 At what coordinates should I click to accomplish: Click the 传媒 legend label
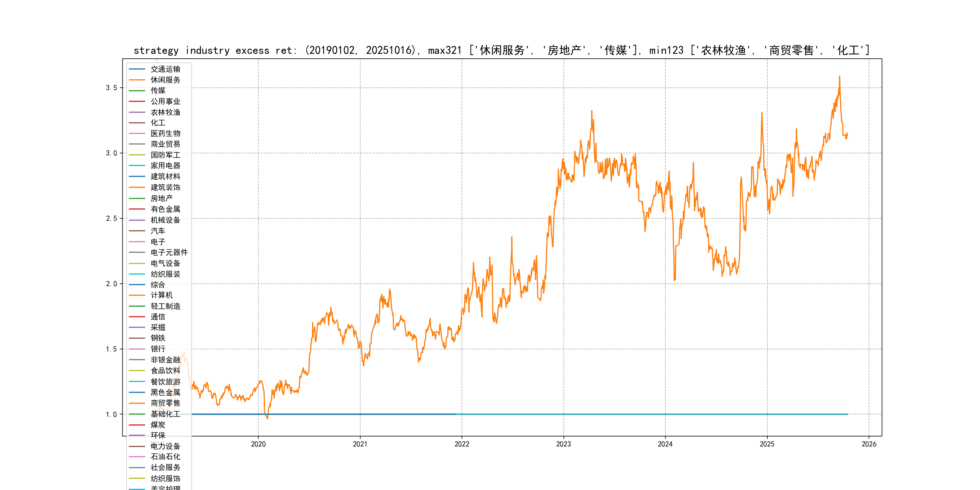tap(158, 90)
